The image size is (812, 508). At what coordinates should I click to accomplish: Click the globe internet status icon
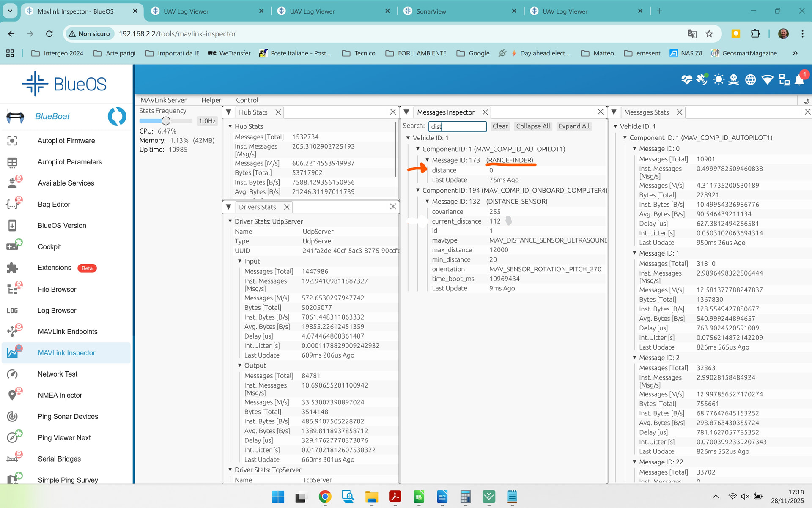click(x=751, y=79)
